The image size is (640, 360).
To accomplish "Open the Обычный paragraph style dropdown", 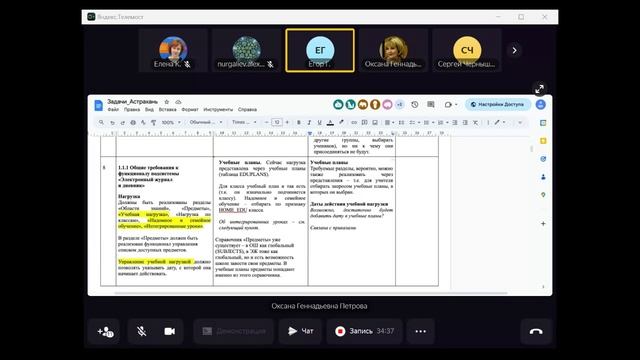I will 206,122.
